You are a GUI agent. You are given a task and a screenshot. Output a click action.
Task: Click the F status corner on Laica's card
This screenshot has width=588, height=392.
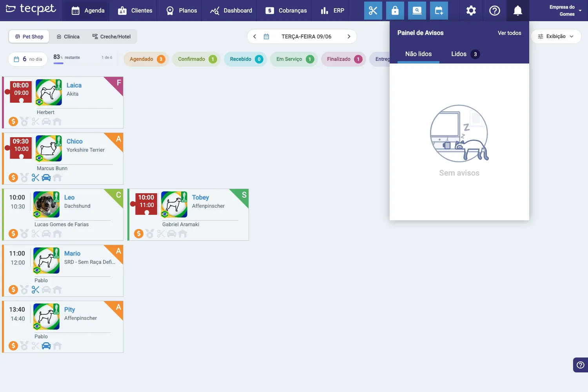click(117, 83)
